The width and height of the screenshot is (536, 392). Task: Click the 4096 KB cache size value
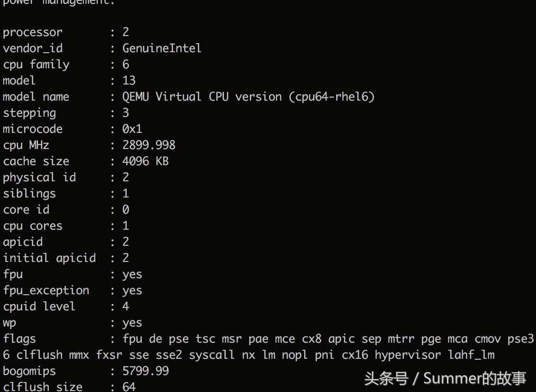pyautogui.click(x=145, y=161)
